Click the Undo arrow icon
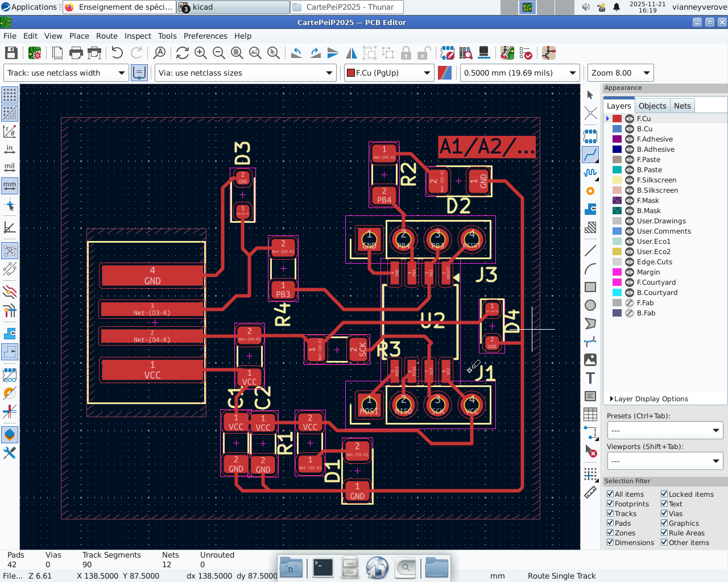The image size is (728, 582). [117, 53]
